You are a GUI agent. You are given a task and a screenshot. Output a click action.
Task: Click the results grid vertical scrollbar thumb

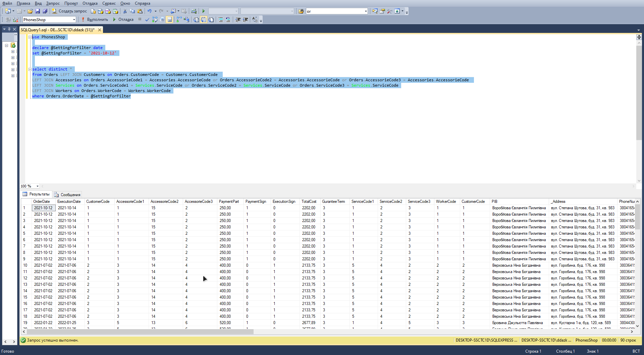[x=638, y=217]
